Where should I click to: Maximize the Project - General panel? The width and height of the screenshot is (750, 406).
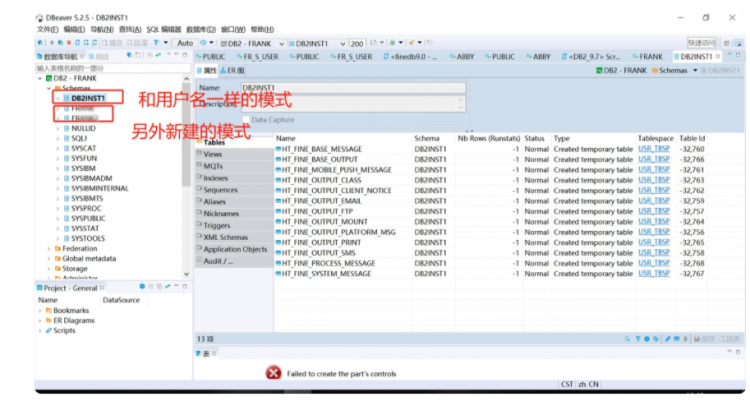[x=185, y=286]
